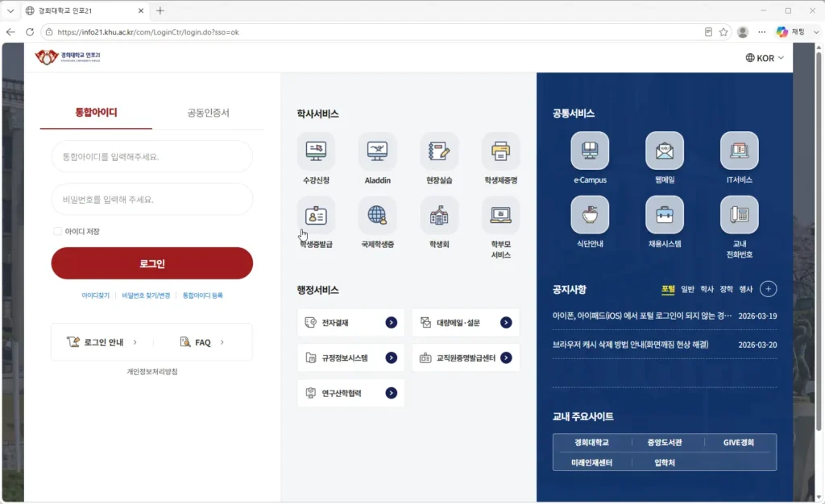The width and height of the screenshot is (825, 504).
Task: Expand the 연구산학협력 arrow button
Action: point(391,393)
